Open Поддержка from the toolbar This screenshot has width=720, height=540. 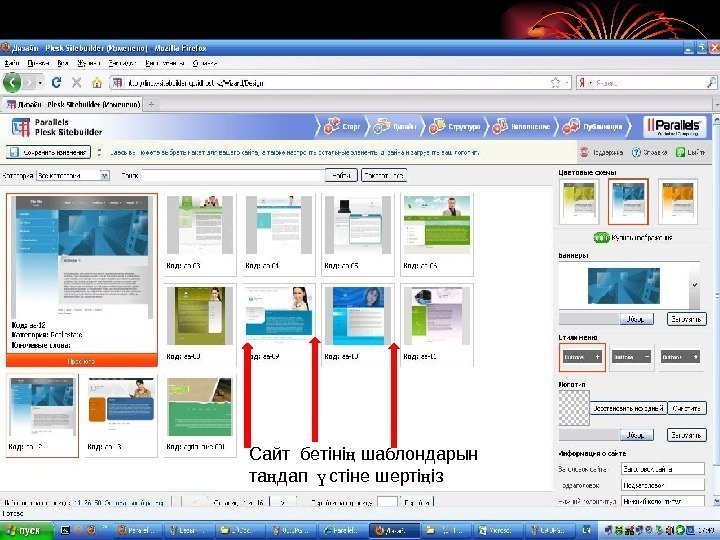(x=602, y=152)
